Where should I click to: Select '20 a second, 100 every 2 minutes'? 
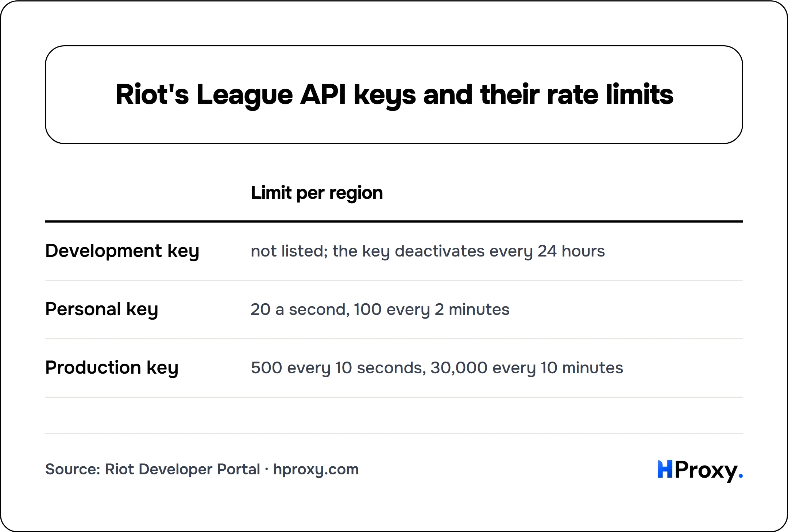(x=380, y=310)
